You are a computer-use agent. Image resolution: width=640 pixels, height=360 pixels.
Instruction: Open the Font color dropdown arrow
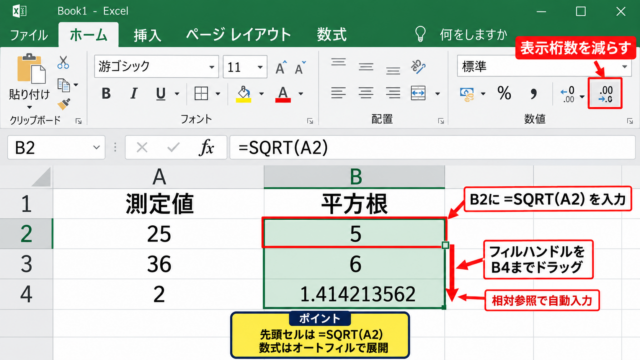click(301, 94)
